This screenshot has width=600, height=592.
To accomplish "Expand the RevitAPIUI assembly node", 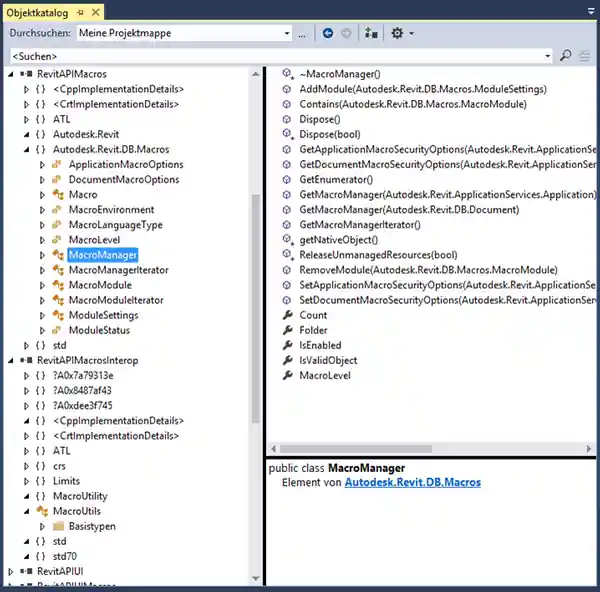I will click(11, 571).
